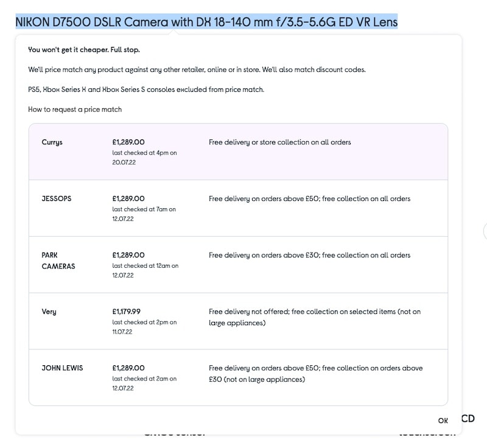Screen dimensions: 487x448
Task: Click Currys 'Free delivery or store collection' text
Action: click(279, 142)
